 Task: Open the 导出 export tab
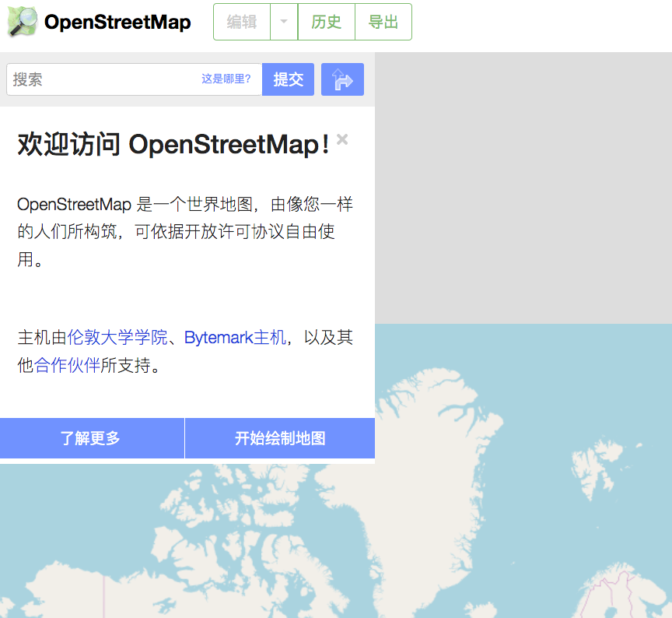[383, 22]
